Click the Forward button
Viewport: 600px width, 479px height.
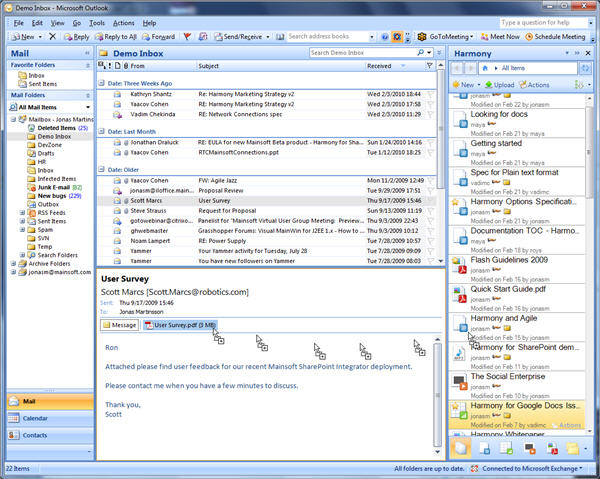pos(158,37)
